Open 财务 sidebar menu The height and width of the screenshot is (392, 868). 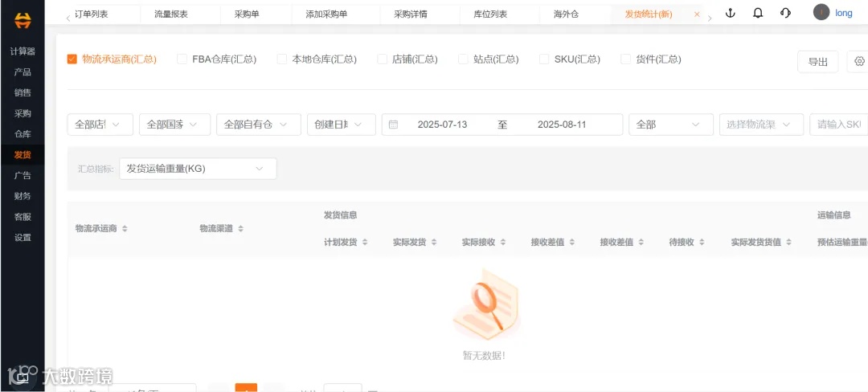point(23,196)
